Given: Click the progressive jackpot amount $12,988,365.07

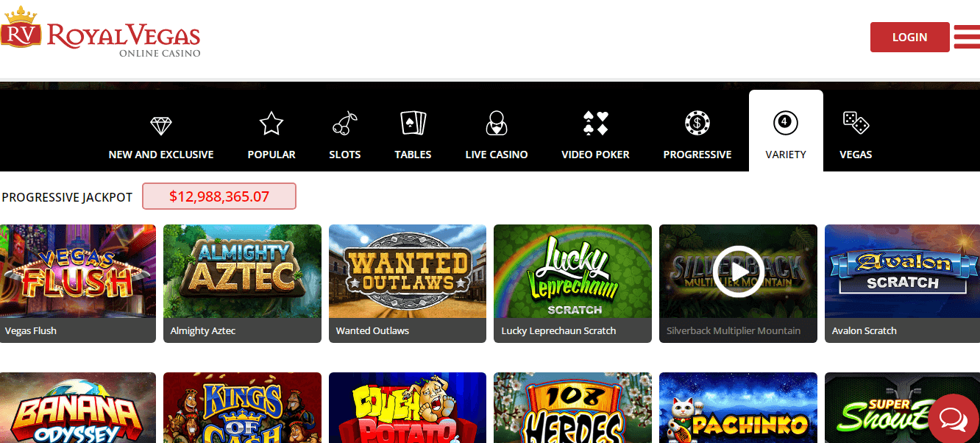Looking at the screenshot, I should 219,196.
